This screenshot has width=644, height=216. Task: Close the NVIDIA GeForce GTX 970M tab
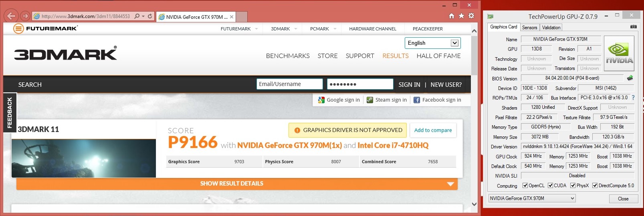(x=232, y=17)
